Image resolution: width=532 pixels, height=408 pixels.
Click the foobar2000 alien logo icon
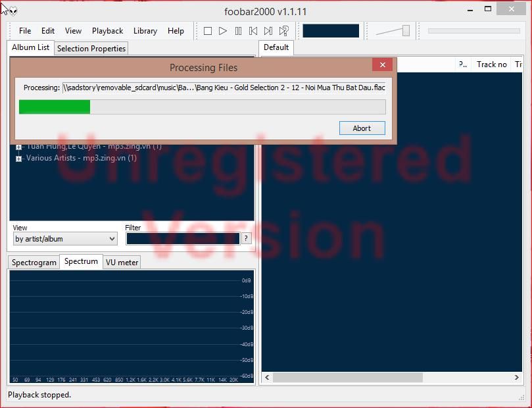(x=12, y=11)
